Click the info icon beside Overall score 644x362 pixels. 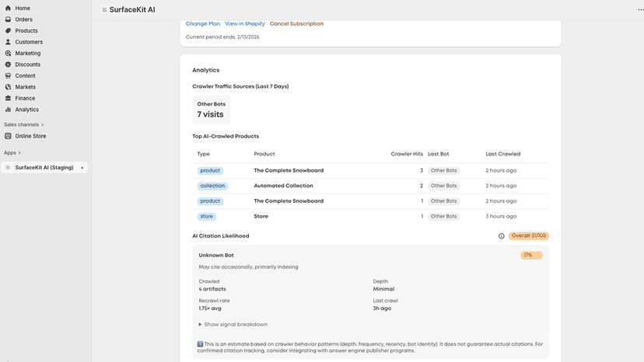tap(501, 236)
